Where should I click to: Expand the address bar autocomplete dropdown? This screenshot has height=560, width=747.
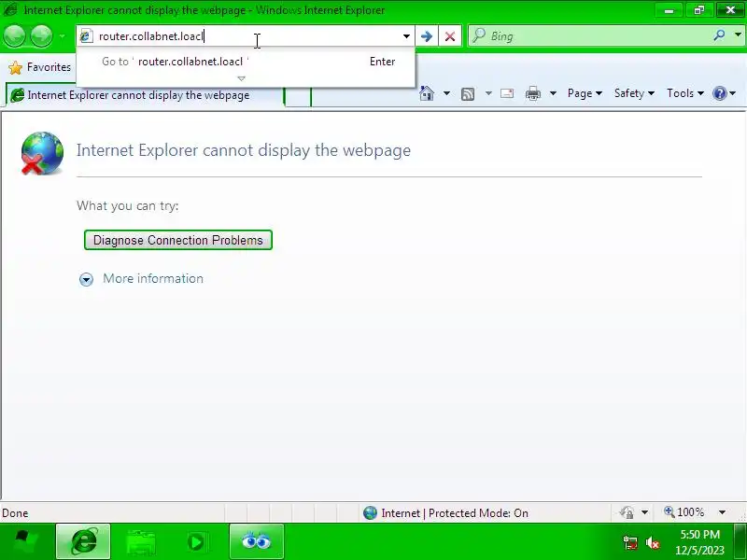pos(406,36)
